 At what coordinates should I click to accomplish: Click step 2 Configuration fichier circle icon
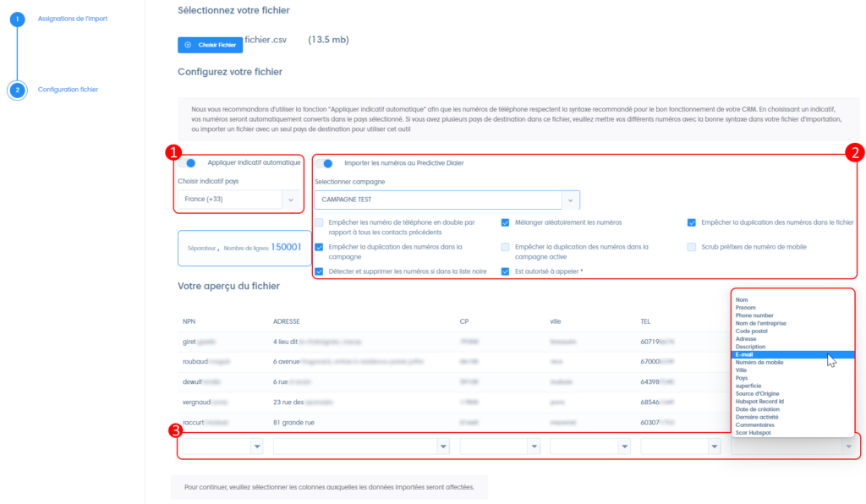[x=17, y=90]
